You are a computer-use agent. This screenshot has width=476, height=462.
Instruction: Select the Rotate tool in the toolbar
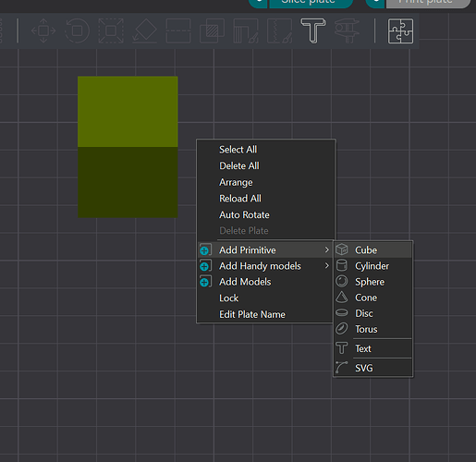click(x=77, y=30)
